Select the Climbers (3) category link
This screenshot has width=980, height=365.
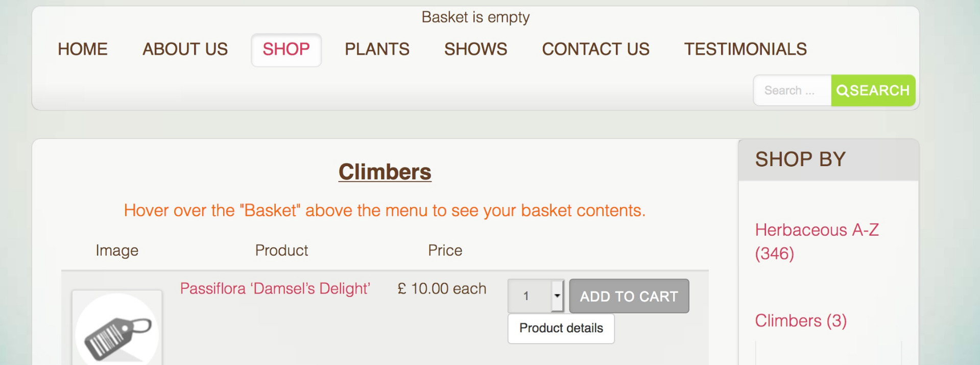800,321
